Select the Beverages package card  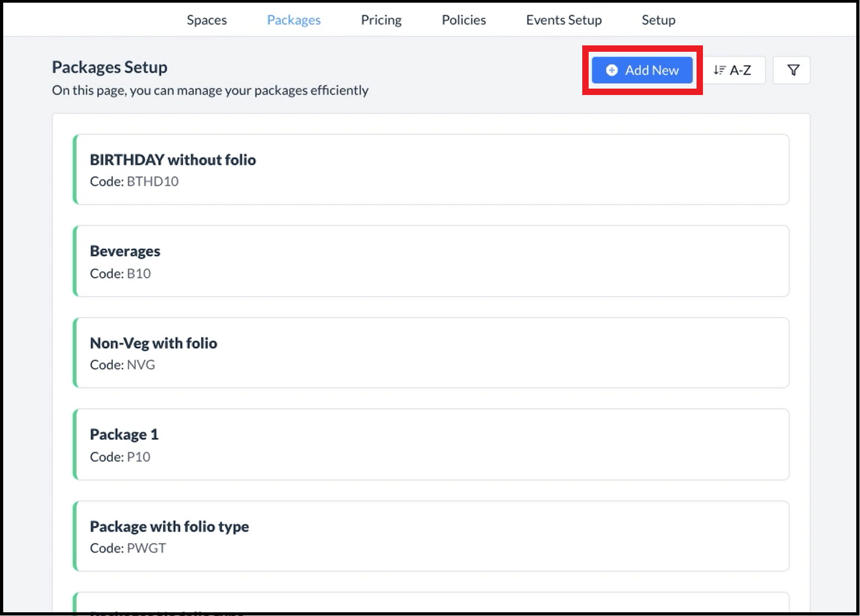click(431, 261)
